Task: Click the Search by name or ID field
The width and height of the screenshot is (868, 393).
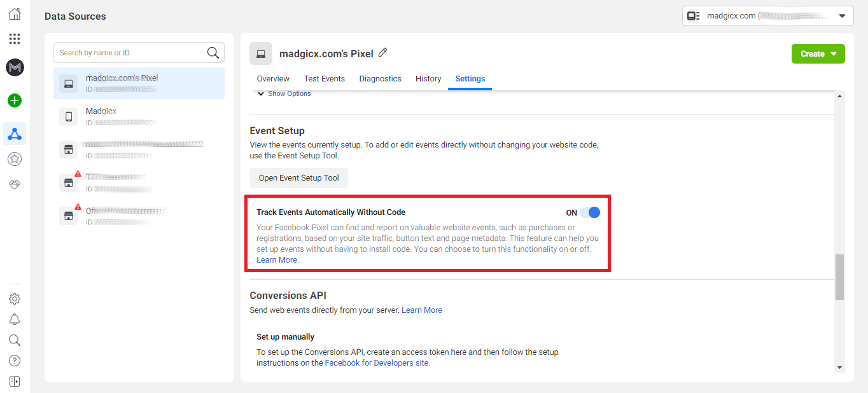Action: [139, 53]
